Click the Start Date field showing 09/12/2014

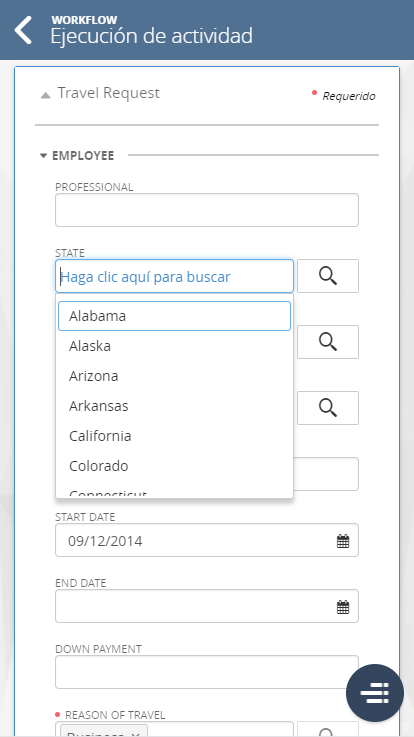coord(207,540)
